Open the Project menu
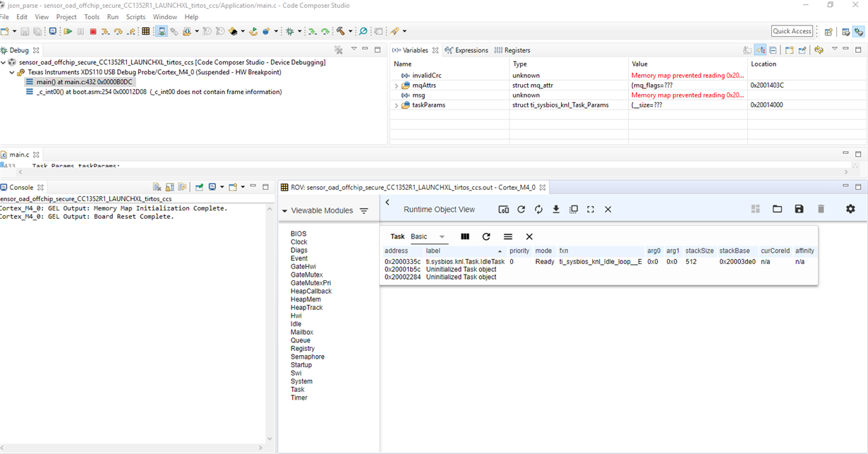This screenshot has width=868, height=454. click(66, 17)
